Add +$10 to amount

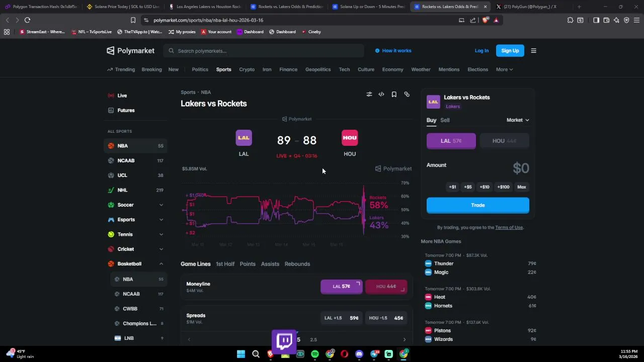click(485, 187)
